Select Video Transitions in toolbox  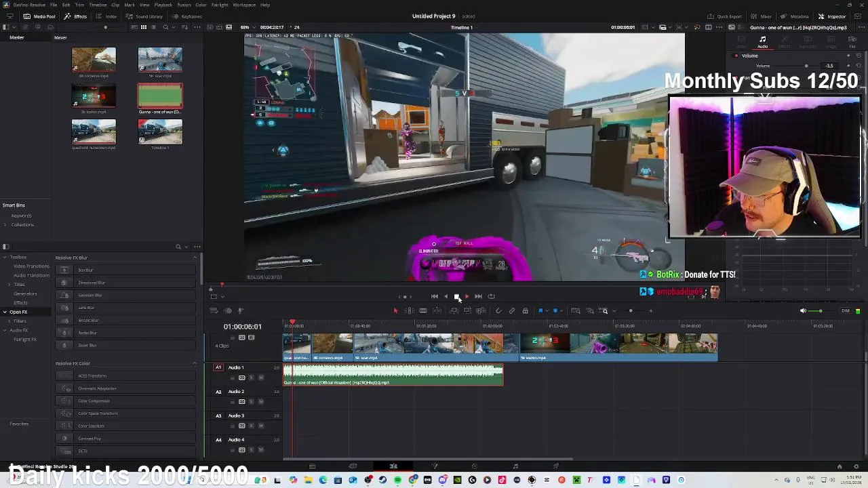tap(31, 266)
